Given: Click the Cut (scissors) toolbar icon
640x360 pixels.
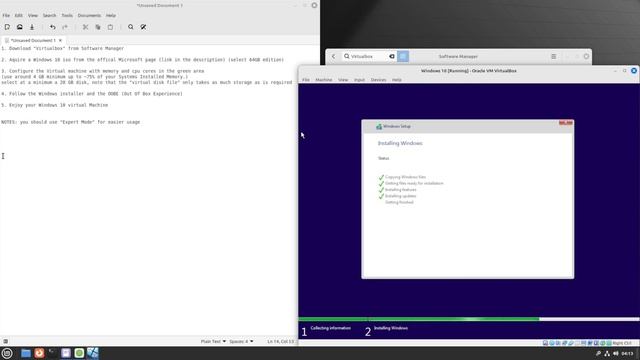Looking at the screenshot, I should coord(85,27).
